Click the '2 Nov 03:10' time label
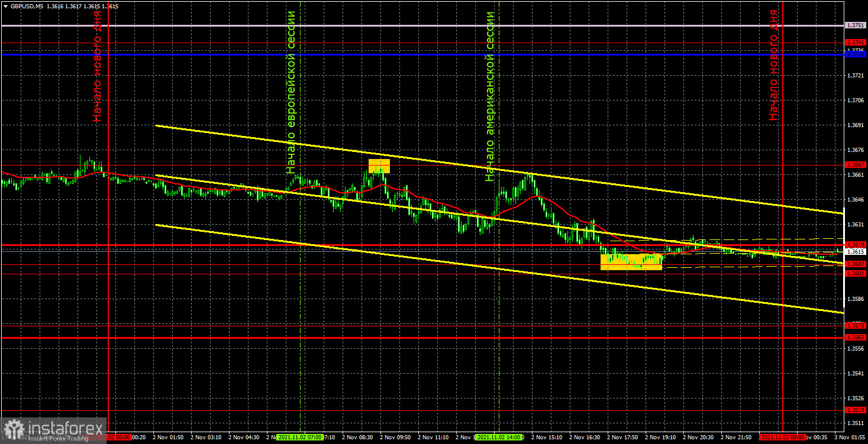 205,437
